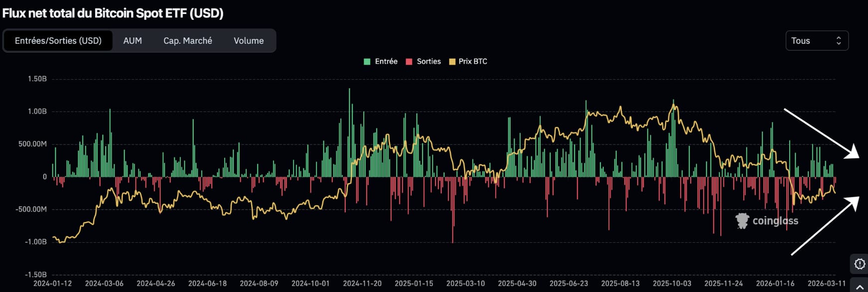The width and height of the screenshot is (868, 292).
Task: Open the Volume tab
Action: tap(249, 41)
